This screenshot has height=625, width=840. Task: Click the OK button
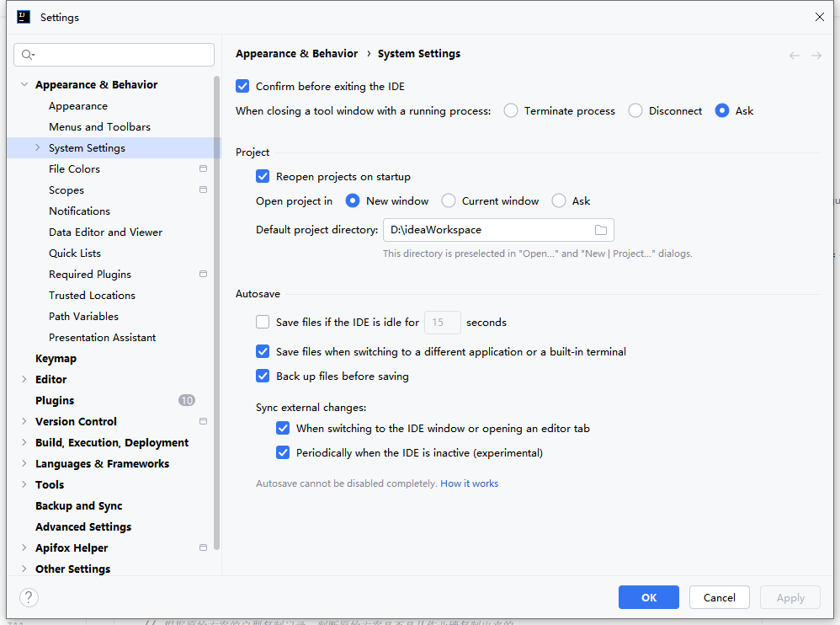[648, 597]
